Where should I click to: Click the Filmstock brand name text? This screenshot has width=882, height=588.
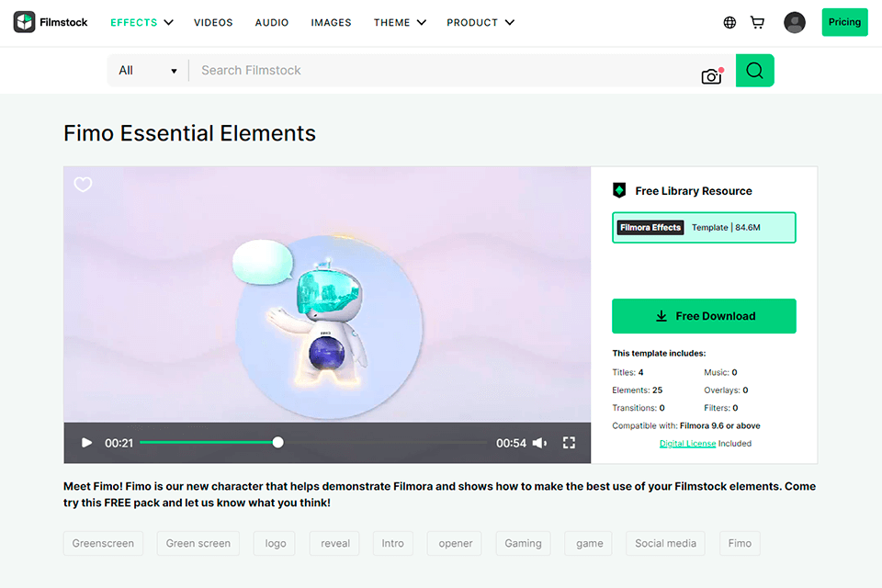pyautogui.click(x=63, y=22)
